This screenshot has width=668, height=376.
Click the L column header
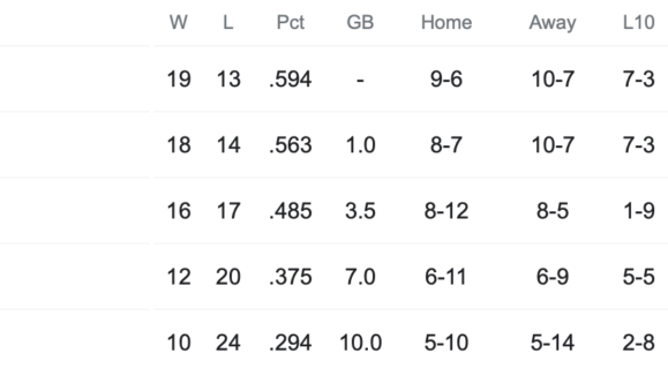pyautogui.click(x=228, y=22)
